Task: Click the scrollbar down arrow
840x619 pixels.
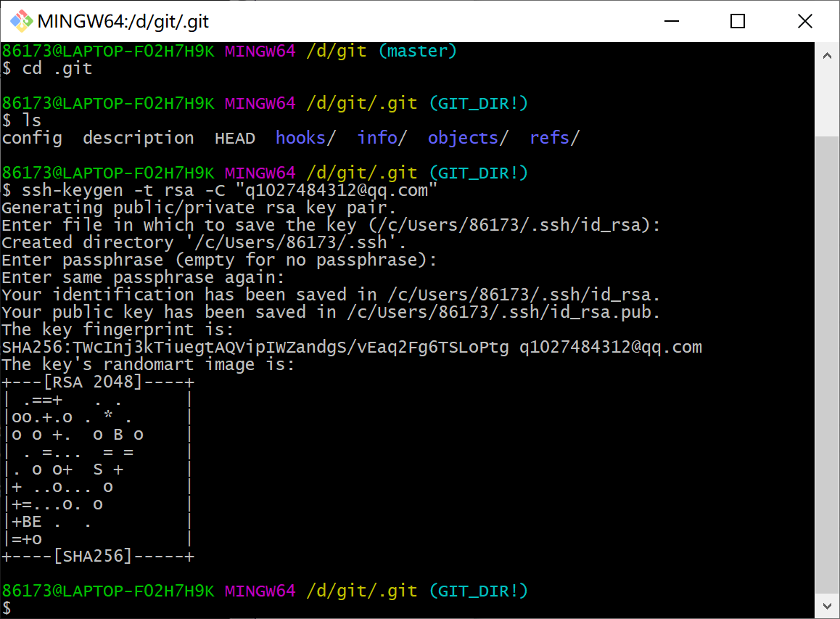Action: click(x=827, y=606)
